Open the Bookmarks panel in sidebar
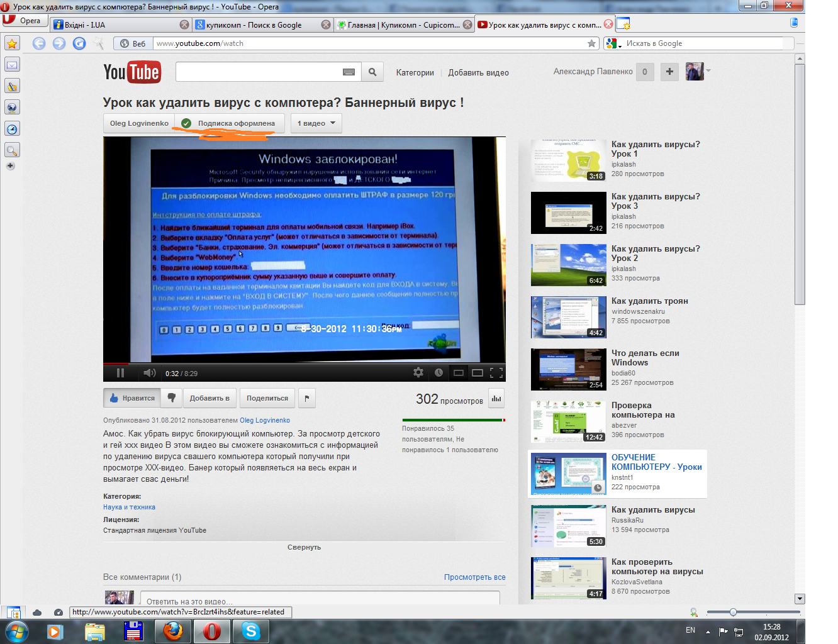 click(12, 43)
